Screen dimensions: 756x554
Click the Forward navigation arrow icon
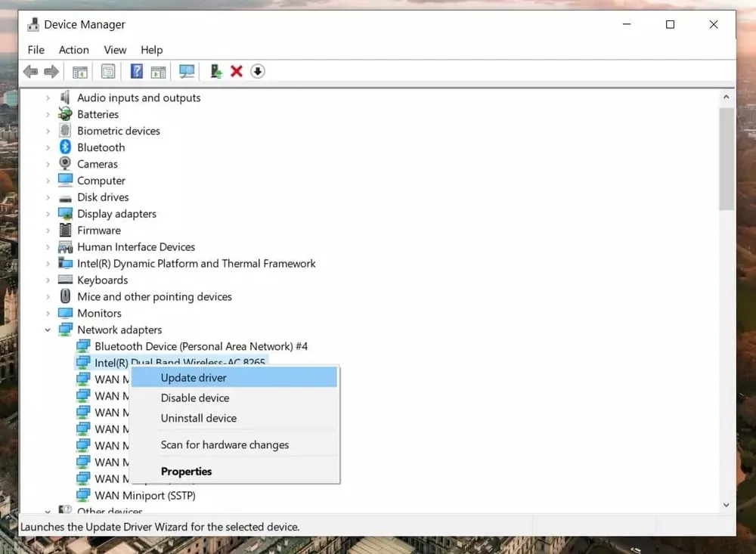coord(51,71)
